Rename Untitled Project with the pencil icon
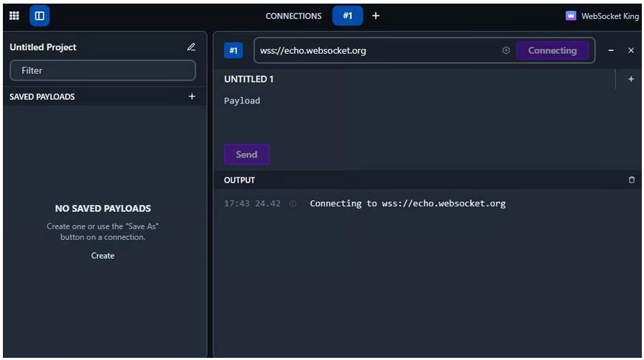Viewport: 644px width, 360px height. [191, 47]
